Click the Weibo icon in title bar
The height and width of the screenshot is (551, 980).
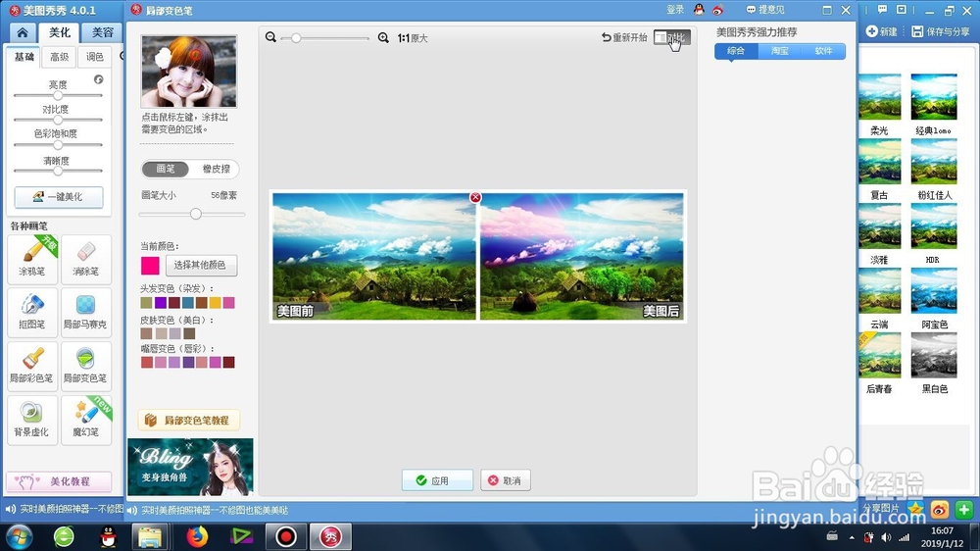pos(717,10)
